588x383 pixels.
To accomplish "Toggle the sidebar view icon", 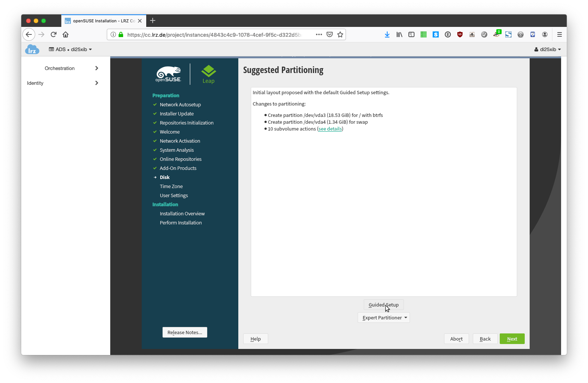I will click(411, 34).
